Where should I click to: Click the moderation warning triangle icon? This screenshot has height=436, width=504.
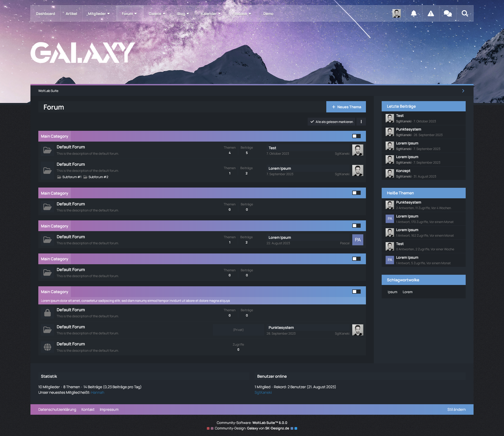tap(430, 13)
